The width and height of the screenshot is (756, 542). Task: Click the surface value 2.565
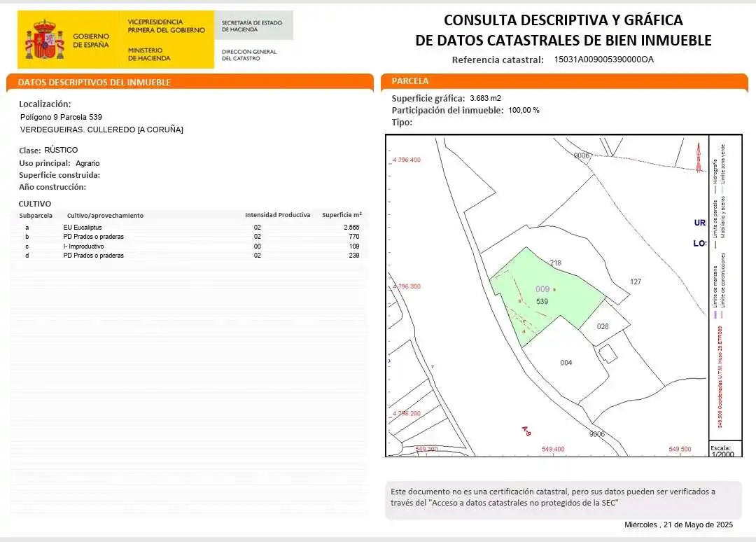(351, 227)
